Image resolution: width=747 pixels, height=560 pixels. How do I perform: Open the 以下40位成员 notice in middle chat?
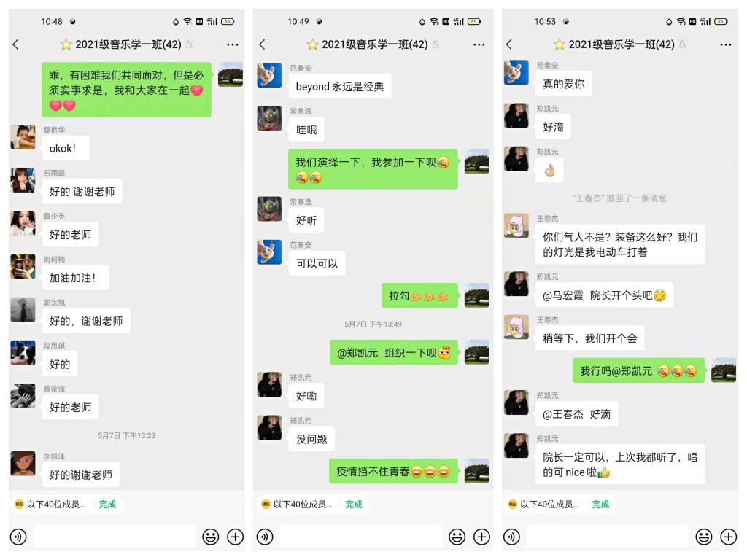coord(298,505)
